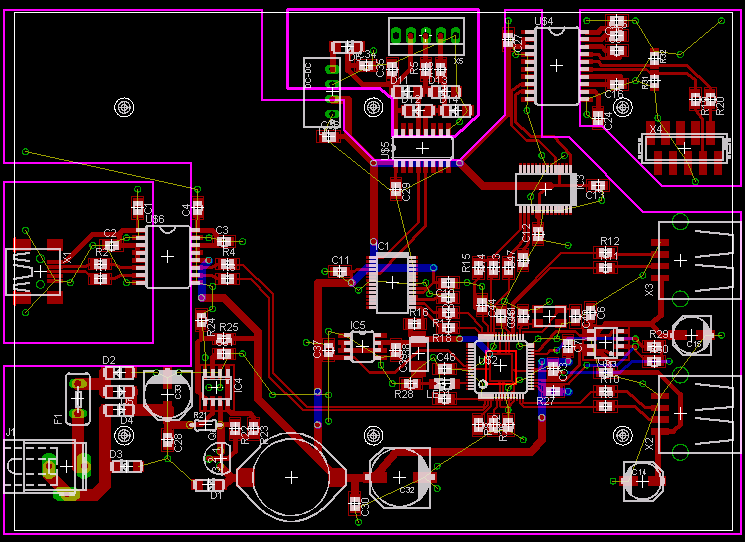This screenshot has height=542, width=745.
Task: Select resistor R20
Action: pyautogui.click(x=710, y=99)
